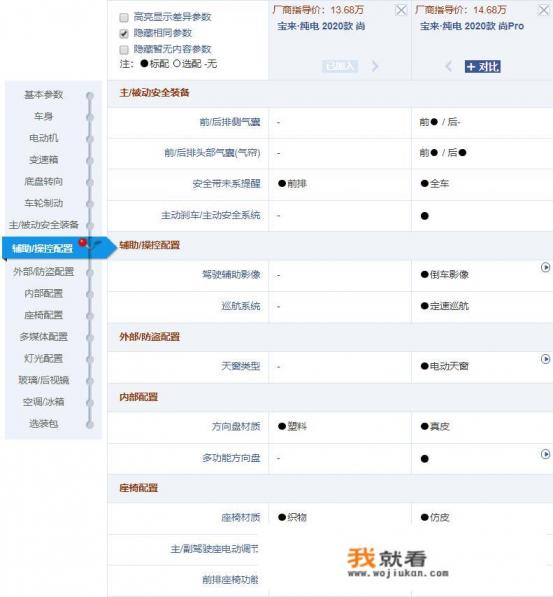
Task: Click the 巡航系统 row label
Action: [x=241, y=306]
